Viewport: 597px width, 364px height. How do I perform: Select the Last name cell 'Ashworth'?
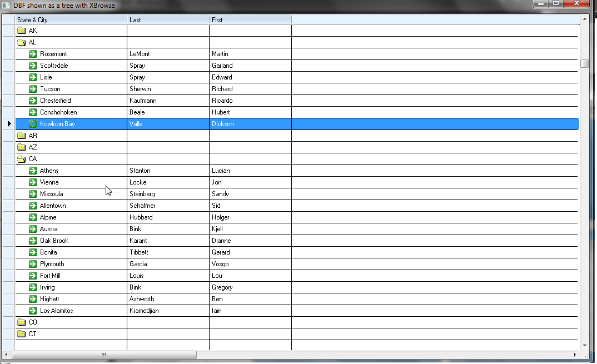pos(168,299)
